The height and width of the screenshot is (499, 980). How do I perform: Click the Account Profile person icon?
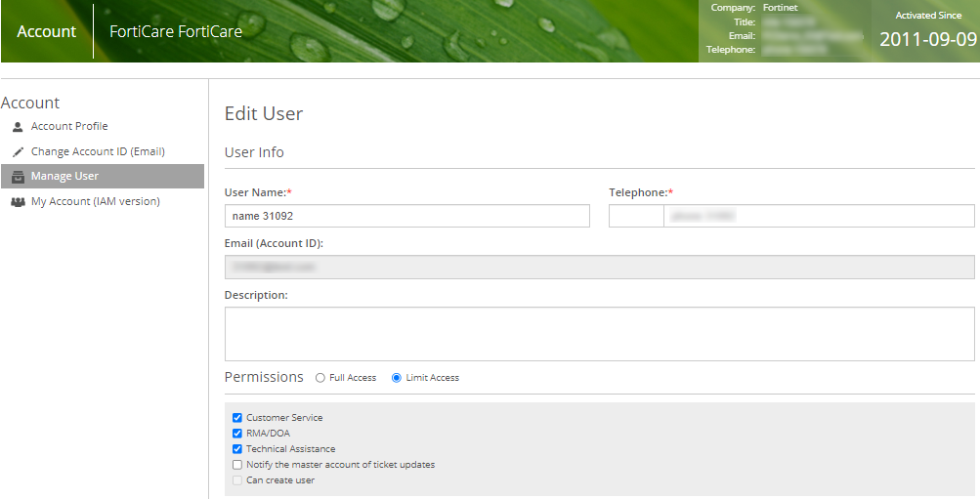(18, 127)
